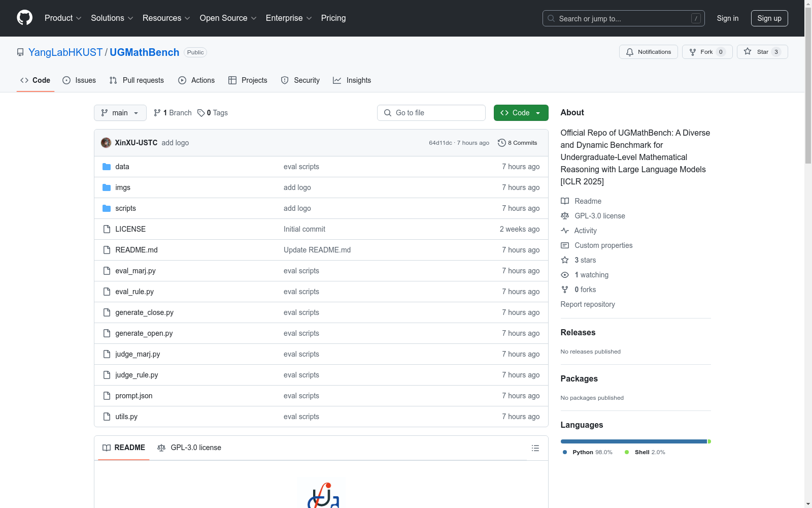
Task: Select the README tab
Action: [124, 448]
